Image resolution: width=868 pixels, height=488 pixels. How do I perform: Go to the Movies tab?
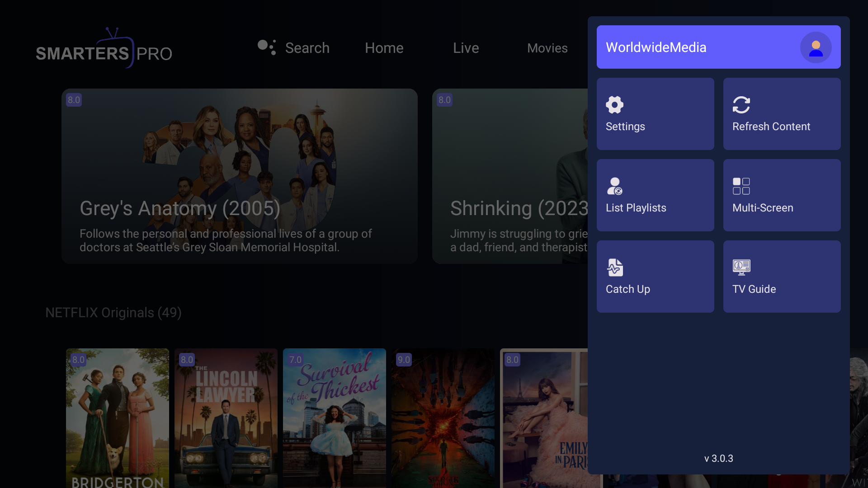pos(547,48)
